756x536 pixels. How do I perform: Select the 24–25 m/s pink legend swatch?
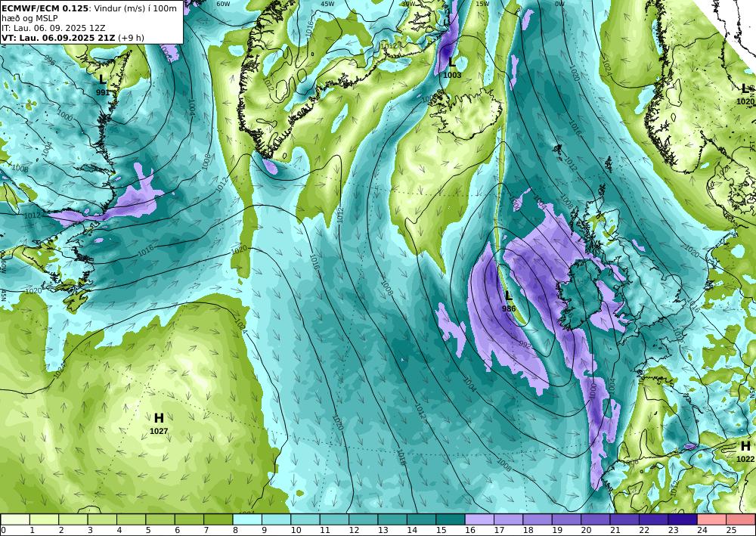711,519
